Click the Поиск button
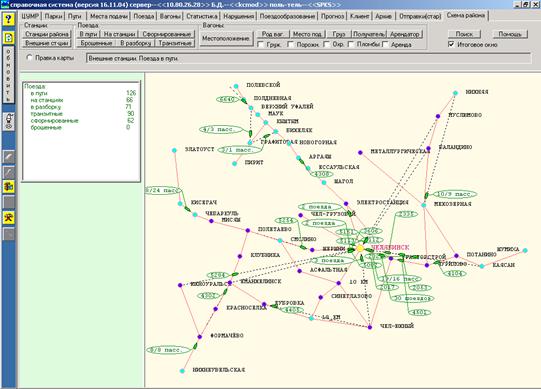 pyautogui.click(x=464, y=34)
